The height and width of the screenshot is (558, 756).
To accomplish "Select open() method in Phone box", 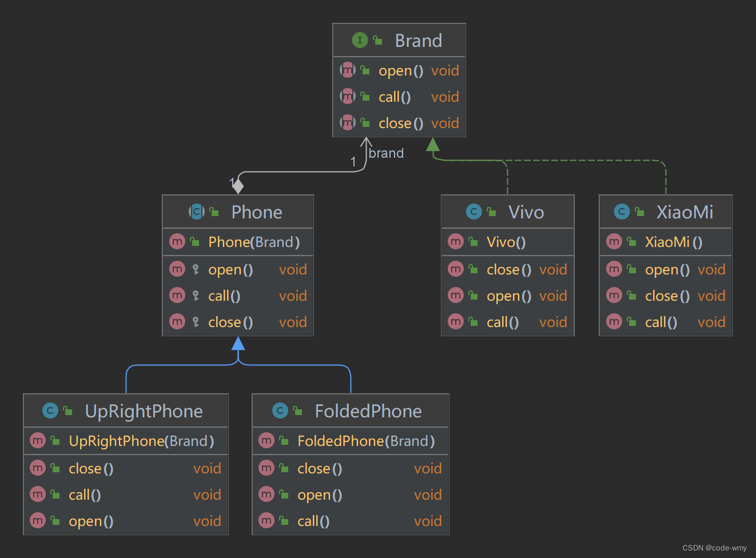I will point(238,269).
